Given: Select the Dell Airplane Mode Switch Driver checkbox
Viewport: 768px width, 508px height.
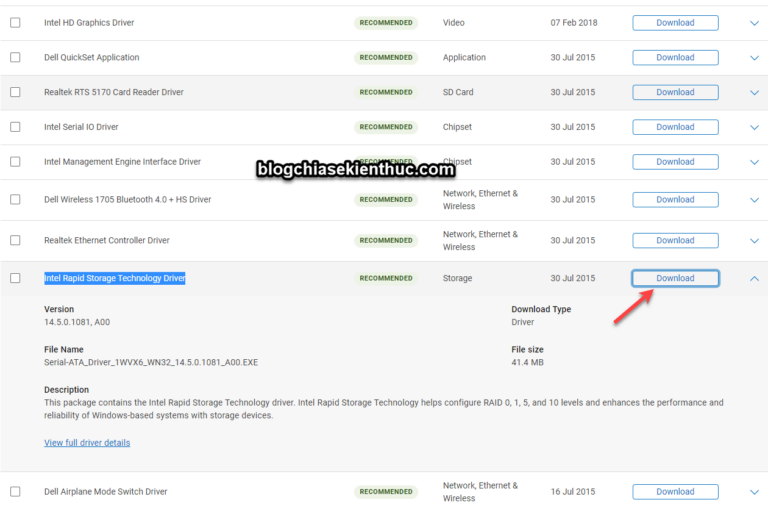Looking at the screenshot, I should click(15, 491).
